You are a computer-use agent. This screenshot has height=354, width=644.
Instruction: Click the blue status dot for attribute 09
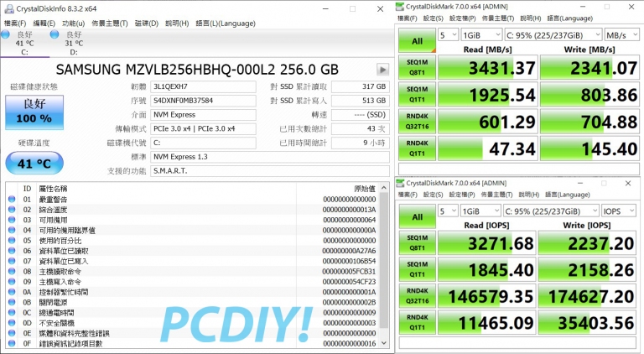(12, 282)
